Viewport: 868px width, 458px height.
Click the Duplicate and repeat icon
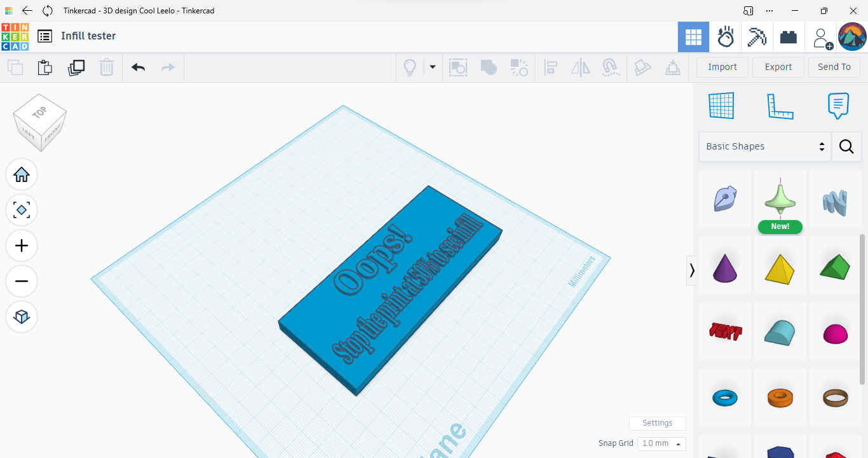click(x=76, y=67)
